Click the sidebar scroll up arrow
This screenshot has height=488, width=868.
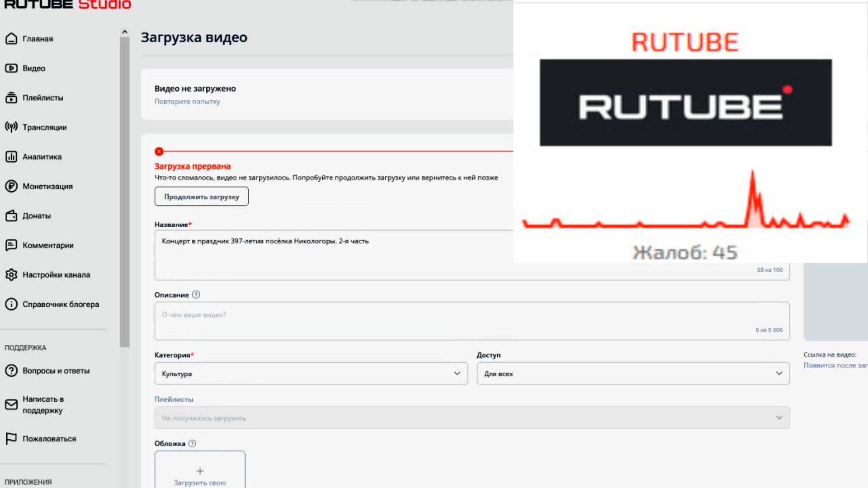pos(125,32)
